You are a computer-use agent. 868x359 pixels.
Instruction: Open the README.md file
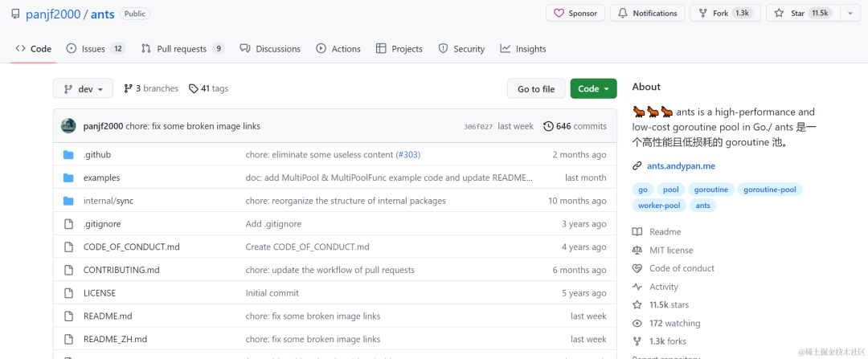click(x=108, y=316)
